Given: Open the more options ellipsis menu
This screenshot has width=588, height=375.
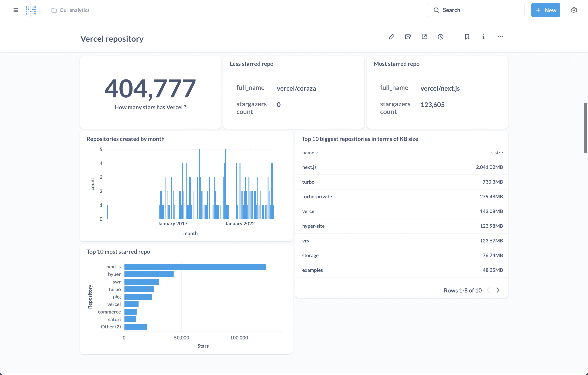Looking at the screenshot, I should [500, 37].
